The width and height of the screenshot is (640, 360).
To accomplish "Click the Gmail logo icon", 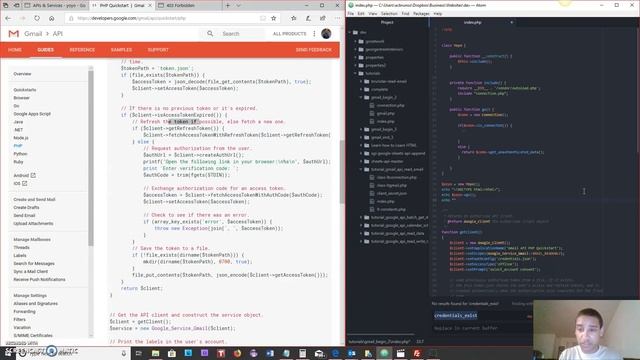I will coord(13,33).
